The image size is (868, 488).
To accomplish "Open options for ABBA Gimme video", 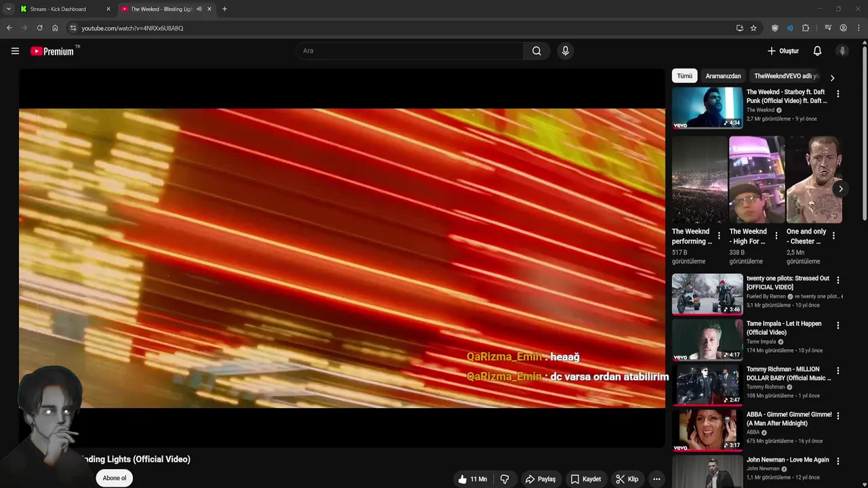I will pos(838,416).
